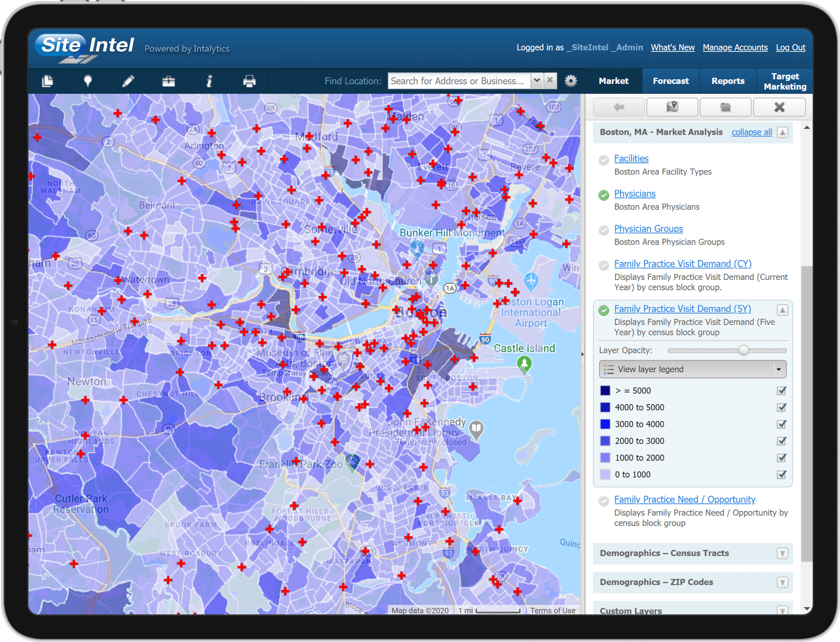This screenshot has height=642, width=840.
Task: Switch to the Market tab
Action: point(613,81)
